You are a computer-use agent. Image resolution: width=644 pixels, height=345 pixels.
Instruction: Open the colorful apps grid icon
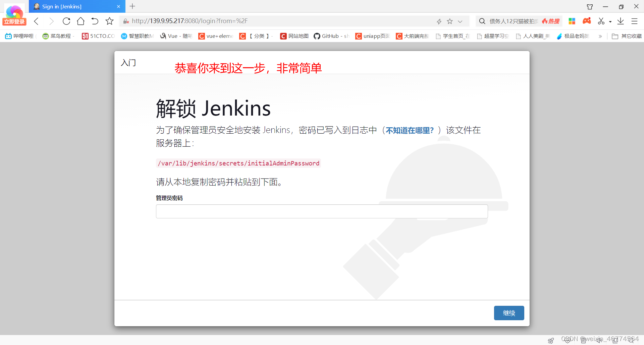coord(572,21)
